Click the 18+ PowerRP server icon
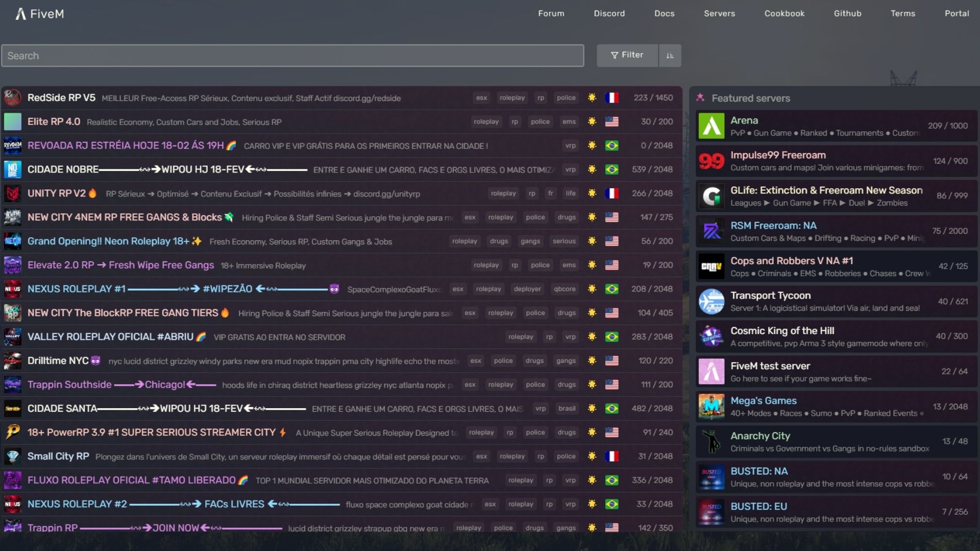 click(x=13, y=433)
